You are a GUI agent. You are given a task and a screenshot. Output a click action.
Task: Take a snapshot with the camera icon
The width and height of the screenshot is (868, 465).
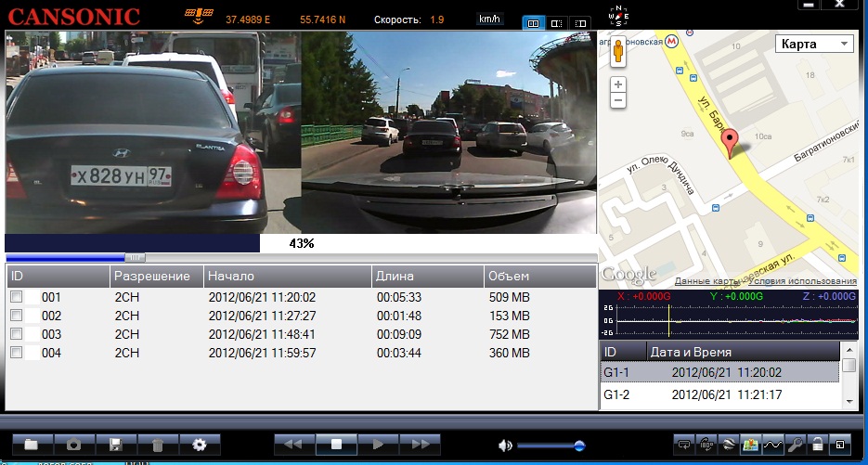tap(72, 445)
